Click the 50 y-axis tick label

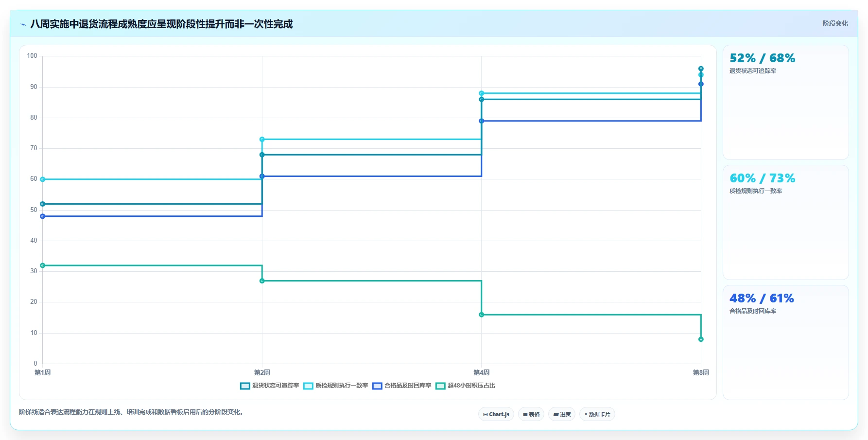tap(34, 210)
